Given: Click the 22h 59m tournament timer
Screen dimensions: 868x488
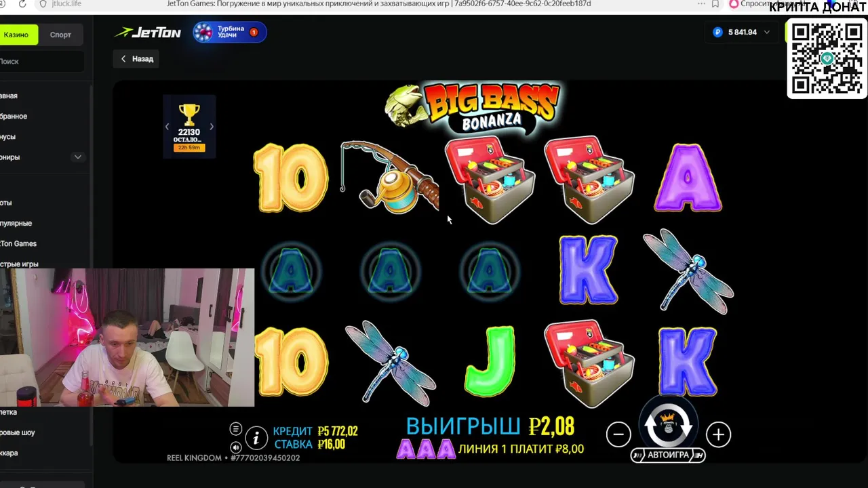Looking at the screenshot, I should 189,147.
